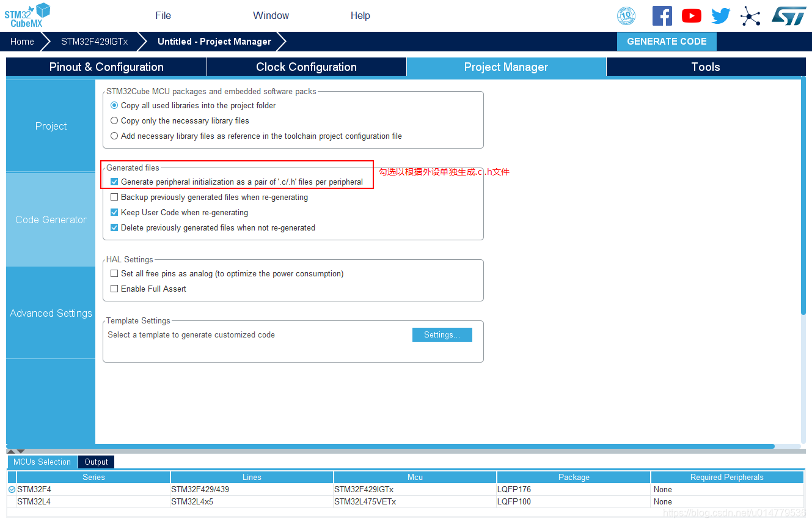This screenshot has width=812, height=524.
Task: Open the YouTube icon link
Action: pos(692,16)
